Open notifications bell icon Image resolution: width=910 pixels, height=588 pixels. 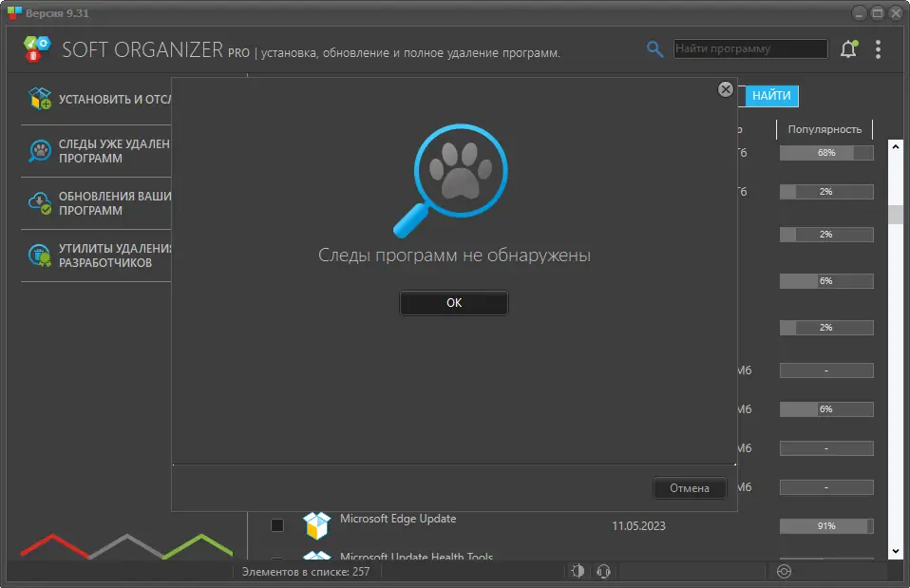[849, 49]
